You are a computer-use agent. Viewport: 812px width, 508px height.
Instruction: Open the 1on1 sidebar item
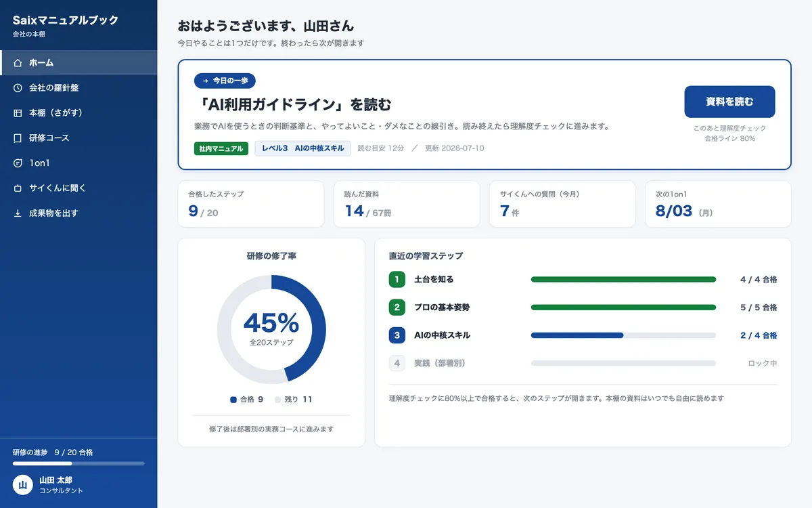click(x=78, y=163)
